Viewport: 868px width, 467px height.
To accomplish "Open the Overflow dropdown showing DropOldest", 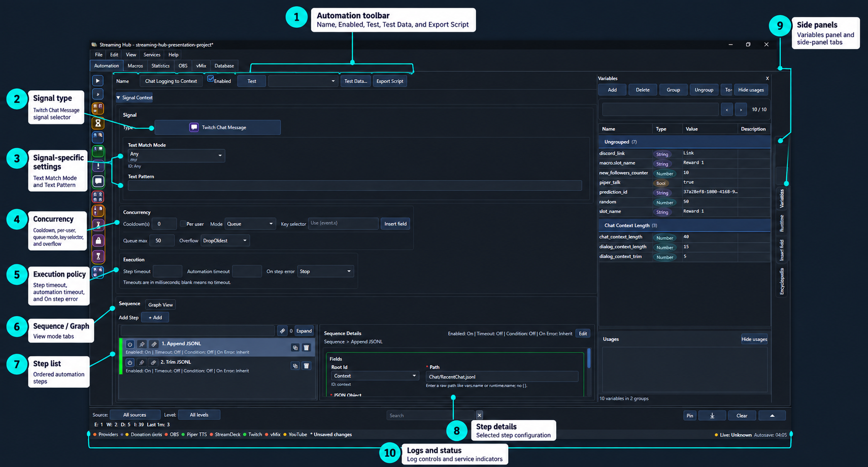I will pos(225,241).
